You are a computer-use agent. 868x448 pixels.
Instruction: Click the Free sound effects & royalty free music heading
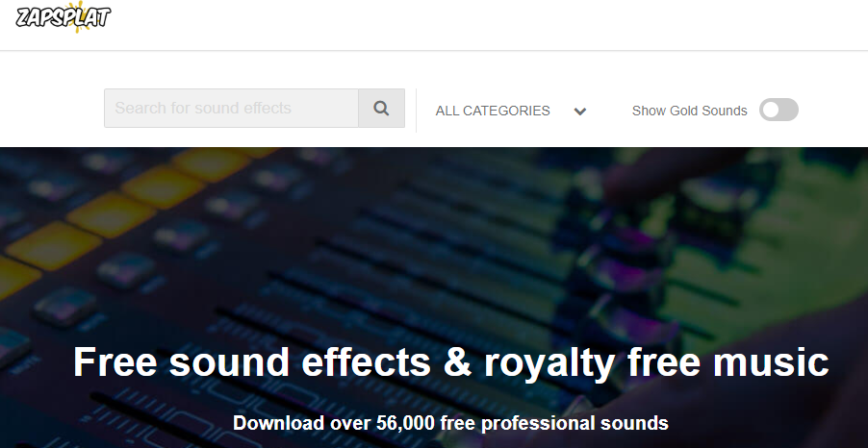tap(450, 362)
